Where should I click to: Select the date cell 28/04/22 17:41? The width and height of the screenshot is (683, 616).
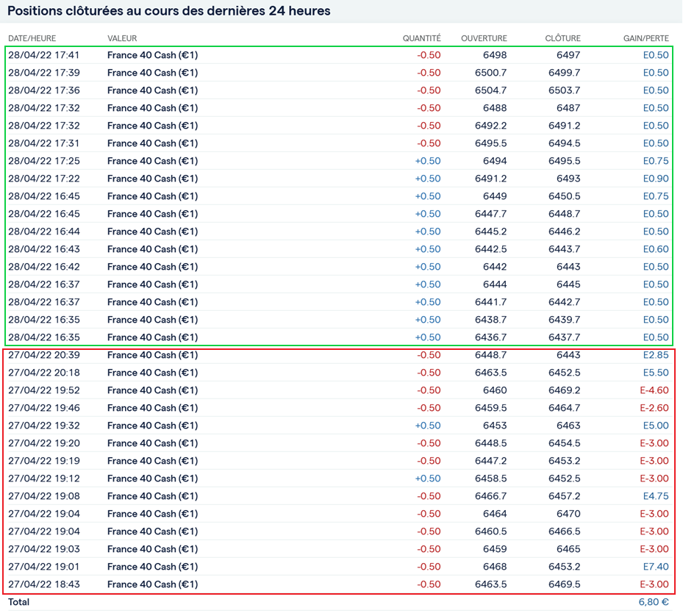coord(44,55)
